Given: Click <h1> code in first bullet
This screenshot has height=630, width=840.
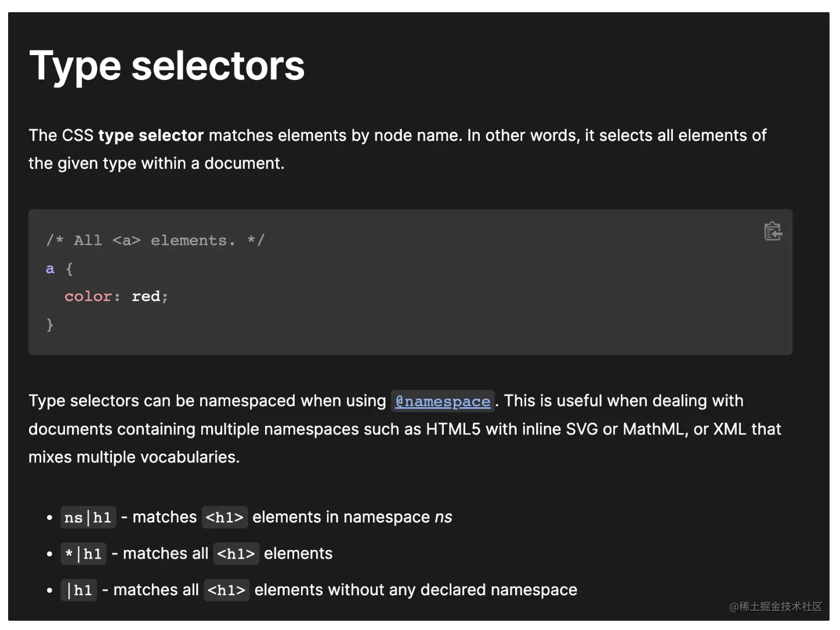Looking at the screenshot, I should (x=225, y=517).
